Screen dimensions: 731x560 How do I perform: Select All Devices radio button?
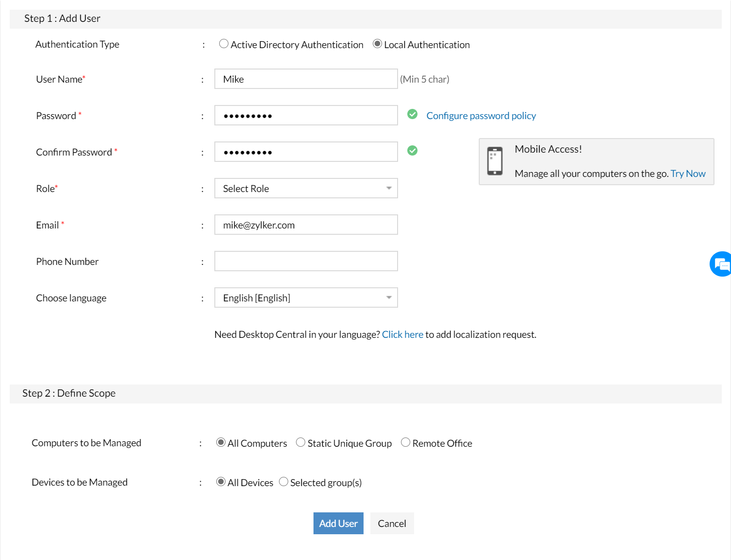click(x=221, y=482)
